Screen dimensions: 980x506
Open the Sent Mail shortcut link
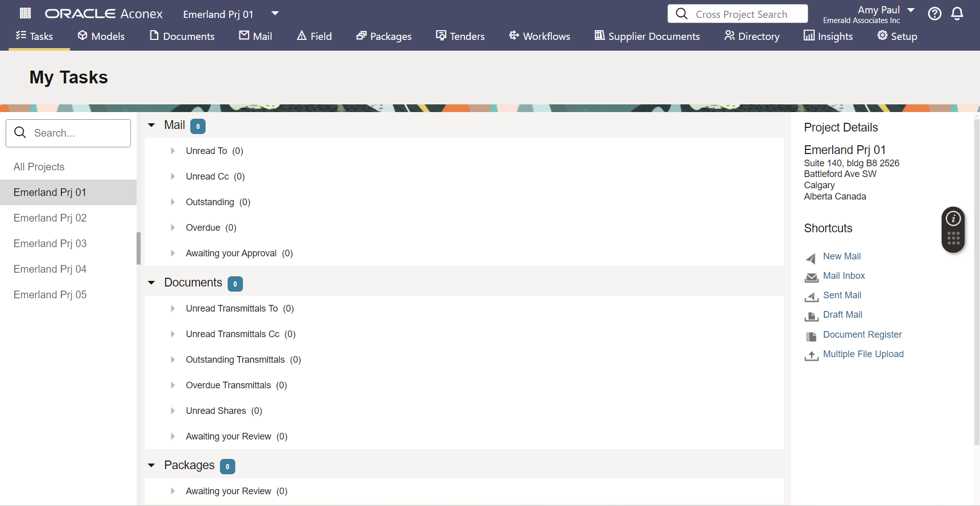842,295
